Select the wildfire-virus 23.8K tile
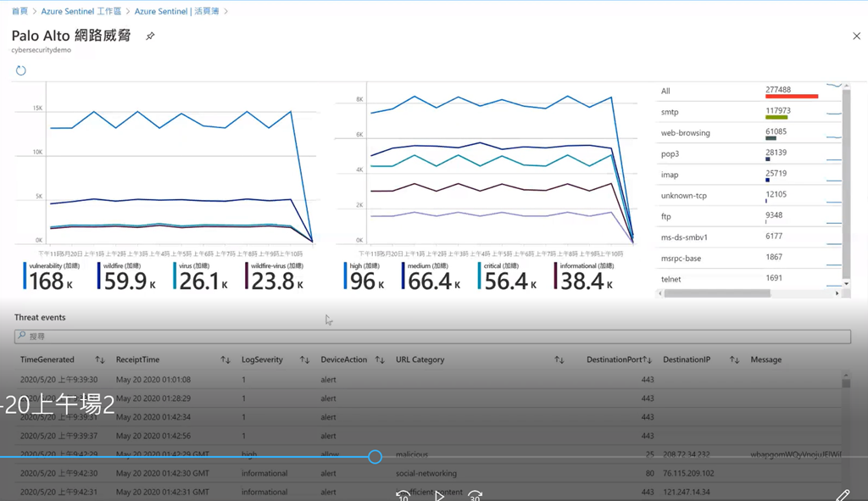The width and height of the screenshot is (868, 501). [275, 276]
